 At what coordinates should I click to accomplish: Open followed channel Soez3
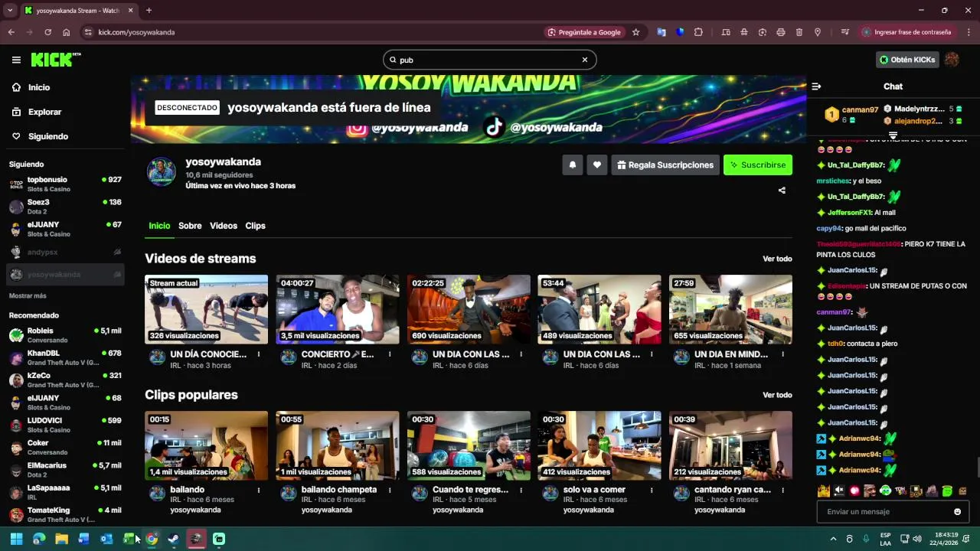click(x=65, y=207)
